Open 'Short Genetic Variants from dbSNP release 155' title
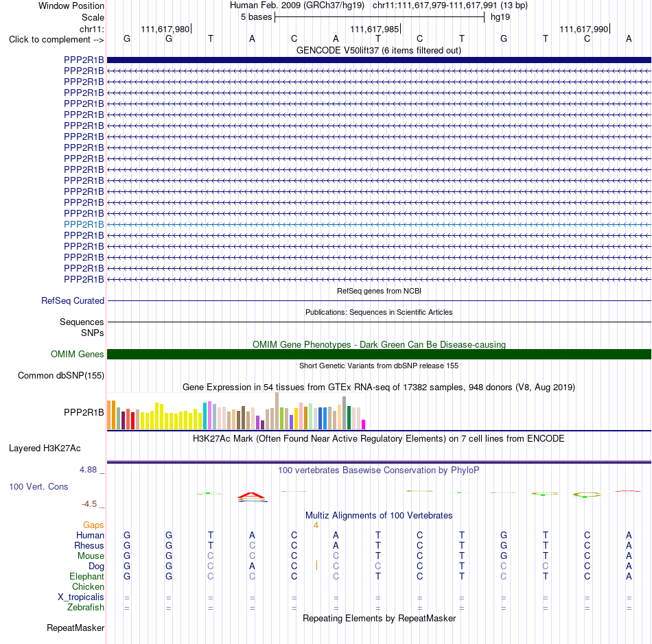Viewport: 652px width, 644px height. [x=379, y=366]
